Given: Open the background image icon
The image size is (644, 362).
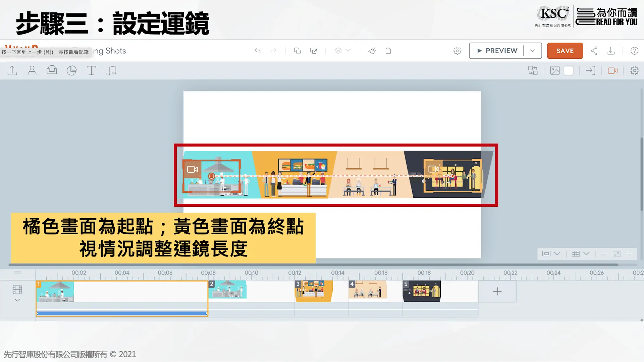Looking at the screenshot, I should 555,70.
